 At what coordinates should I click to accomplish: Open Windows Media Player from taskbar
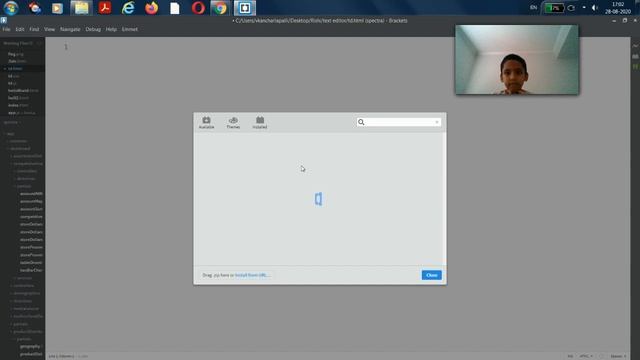point(58,8)
